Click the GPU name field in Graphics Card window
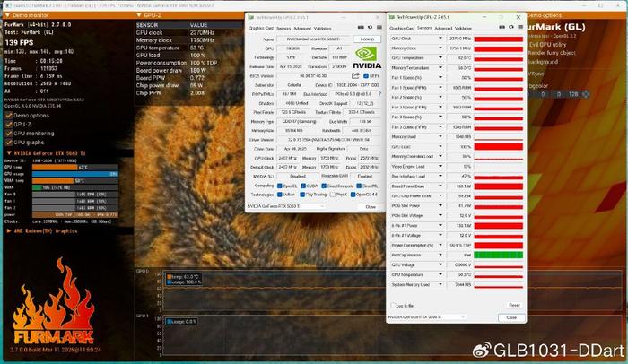628x364 pixels. tap(314, 39)
